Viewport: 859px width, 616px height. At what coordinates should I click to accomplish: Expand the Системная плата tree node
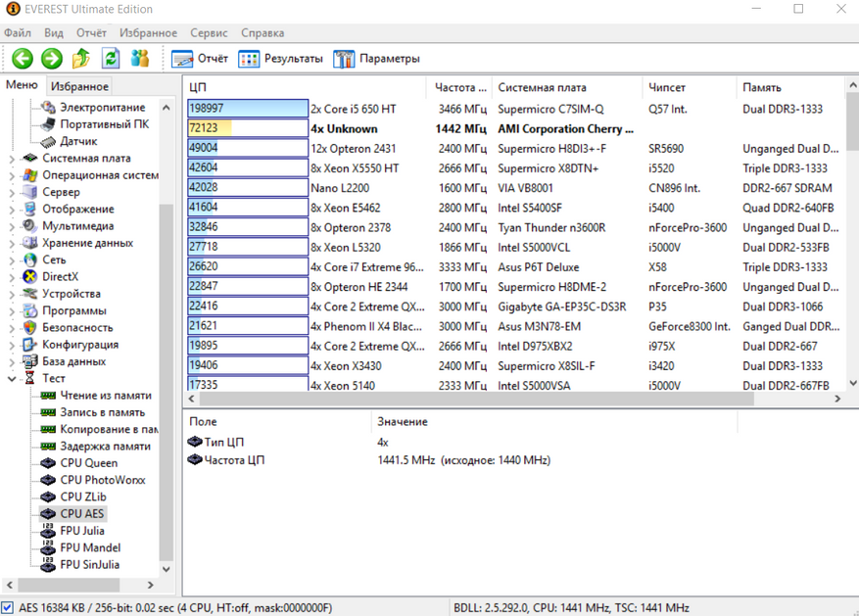coord(12,159)
